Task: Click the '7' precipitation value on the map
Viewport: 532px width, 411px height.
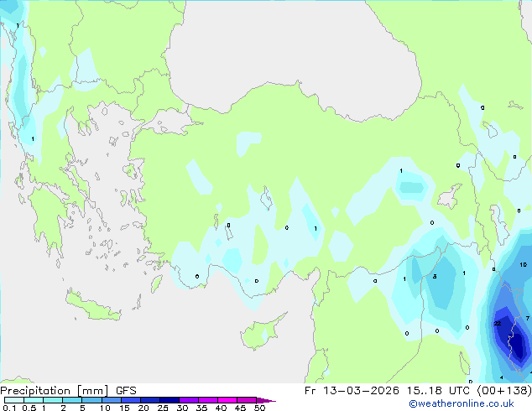Action: point(528,318)
